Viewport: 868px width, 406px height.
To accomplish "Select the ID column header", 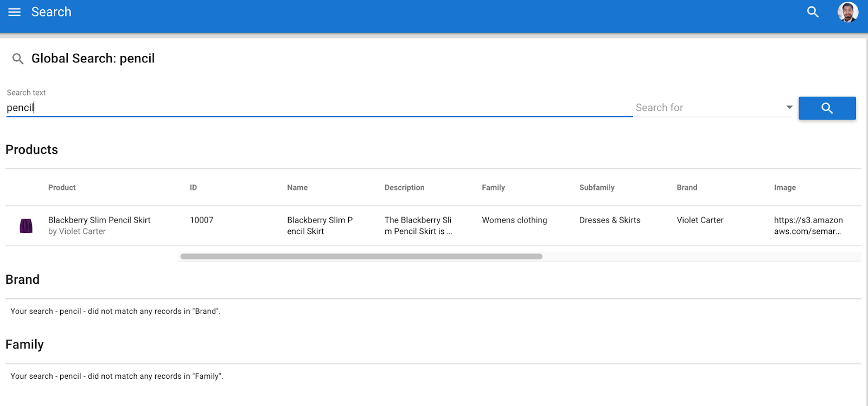I will click(193, 187).
